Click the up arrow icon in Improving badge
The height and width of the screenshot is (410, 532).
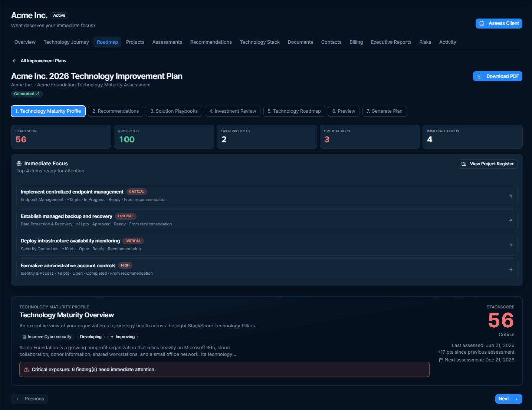pos(112,337)
